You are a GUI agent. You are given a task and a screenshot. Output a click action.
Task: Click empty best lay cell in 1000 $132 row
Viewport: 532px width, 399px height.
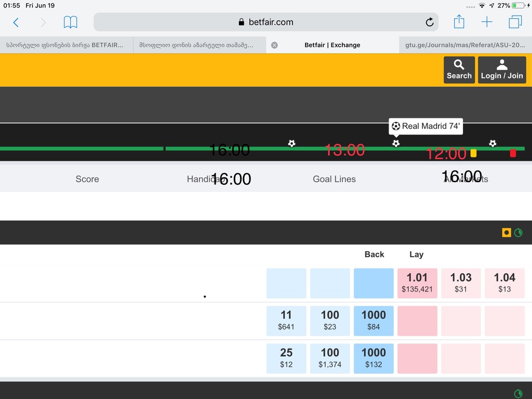(417, 358)
